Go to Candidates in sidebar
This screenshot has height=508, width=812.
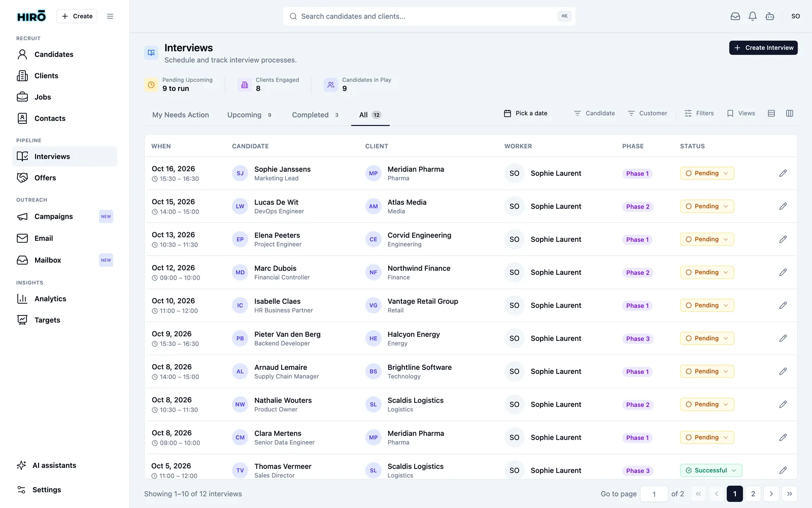pyautogui.click(x=64, y=54)
